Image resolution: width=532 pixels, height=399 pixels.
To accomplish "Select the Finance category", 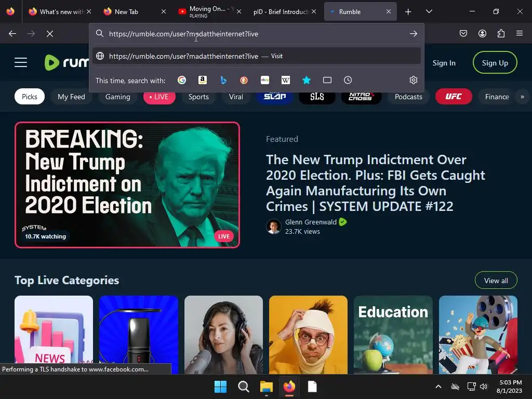I will click(497, 97).
